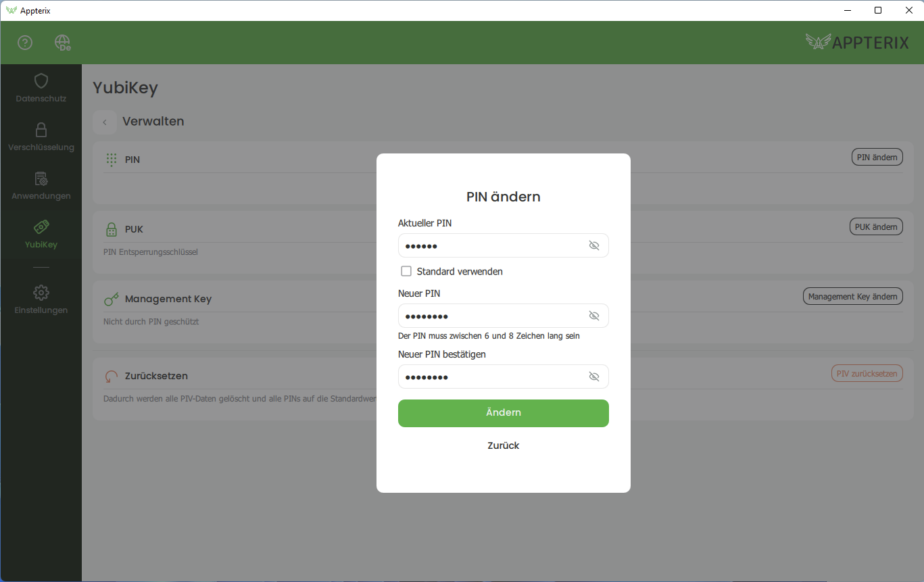This screenshot has height=582, width=924.
Task: Open the Anwendungen sidebar icon
Action: (x=41, y=179)
